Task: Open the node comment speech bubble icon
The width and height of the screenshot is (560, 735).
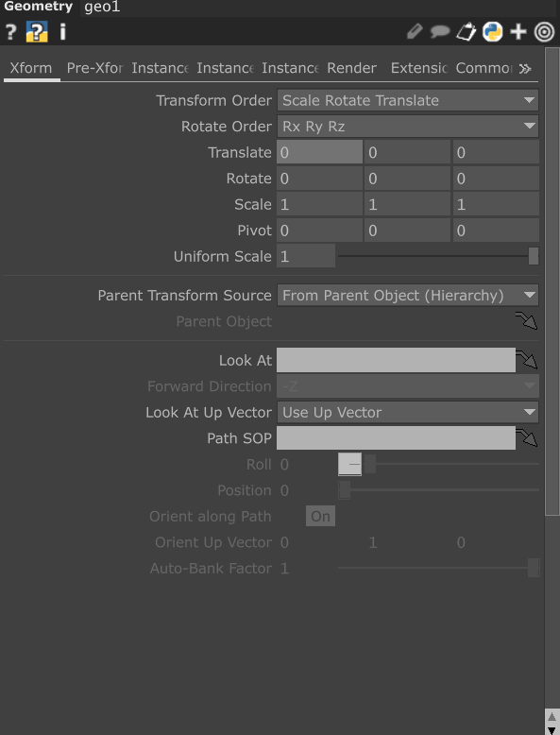Action: coord(439,32)
